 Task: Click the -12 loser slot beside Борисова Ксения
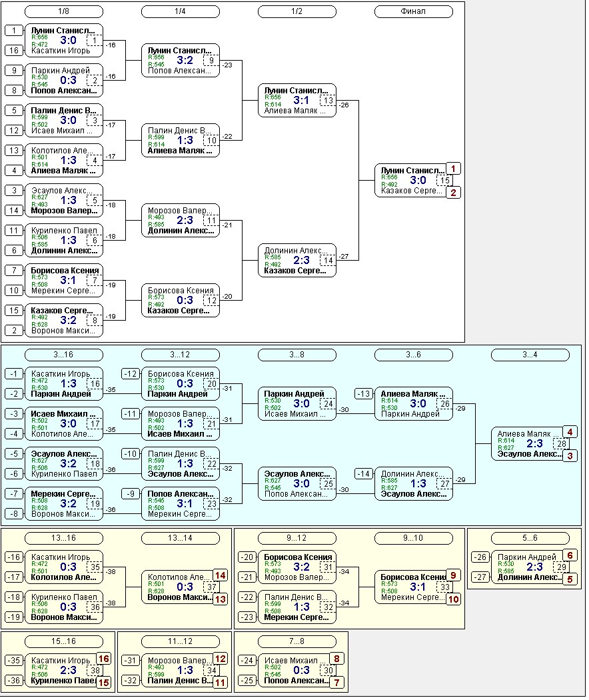[131, 373]
